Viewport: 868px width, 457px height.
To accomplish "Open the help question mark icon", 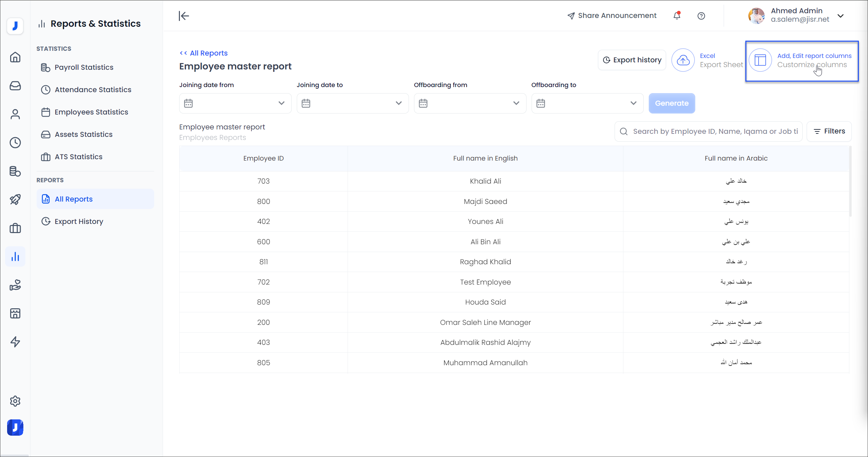I will point(701,16).
